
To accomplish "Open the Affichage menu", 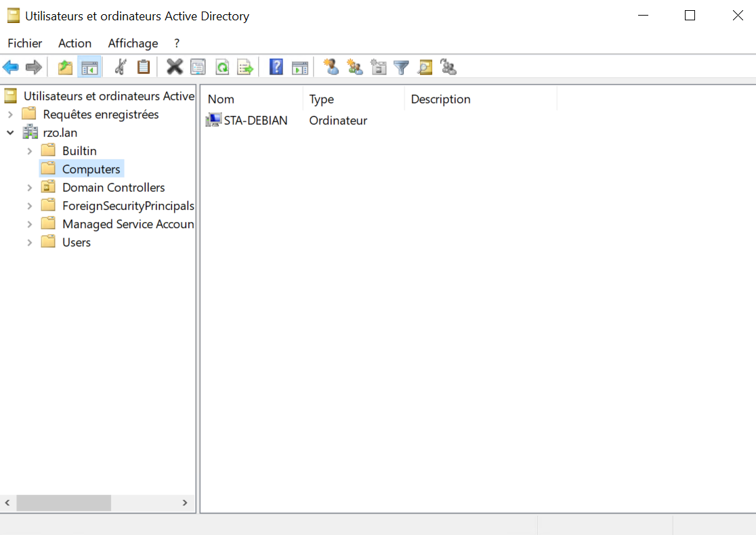I will [x=133, y=43].
